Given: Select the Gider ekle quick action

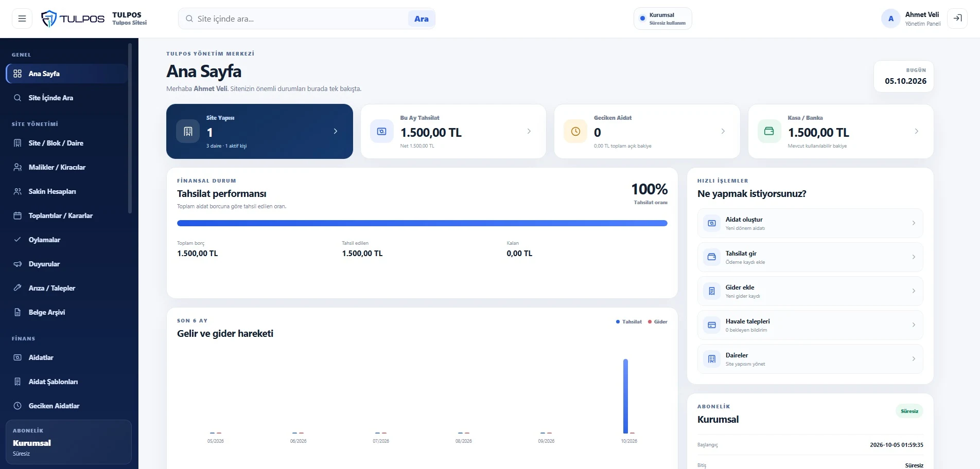Looking at the screenshot, I should click(810, 291).
